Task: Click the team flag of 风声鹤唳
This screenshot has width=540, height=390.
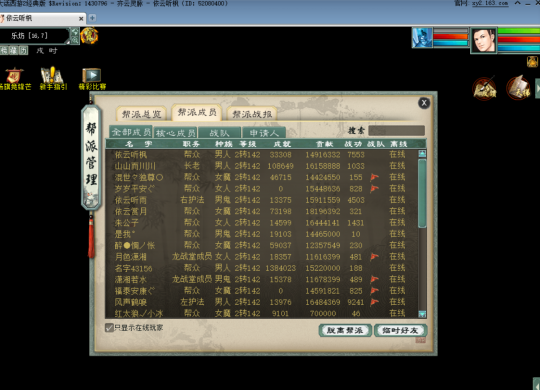Action: pos(374,302)
